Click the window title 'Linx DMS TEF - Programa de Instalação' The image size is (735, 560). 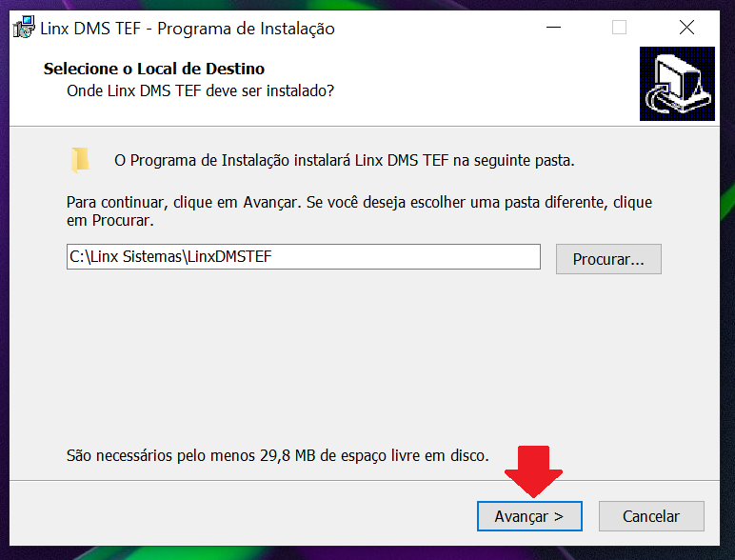188,29
